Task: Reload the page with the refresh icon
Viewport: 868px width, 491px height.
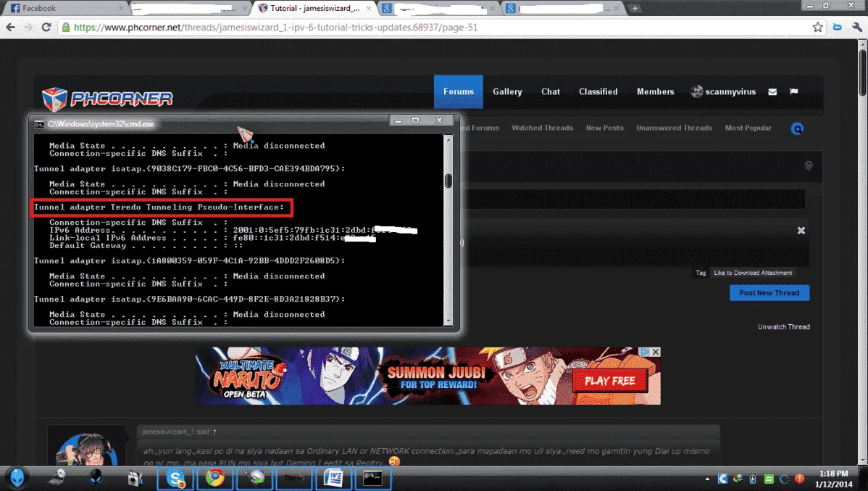Action: click(x=46, y=27)
